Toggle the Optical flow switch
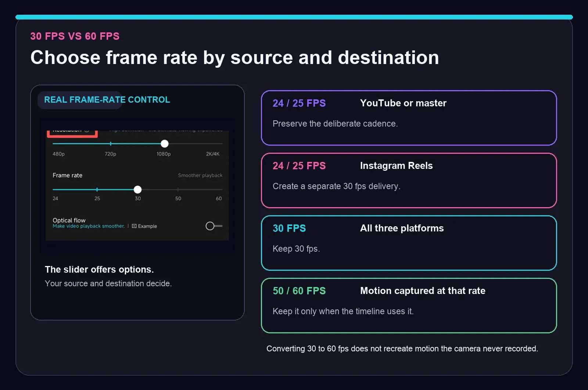 click(214, 226)
